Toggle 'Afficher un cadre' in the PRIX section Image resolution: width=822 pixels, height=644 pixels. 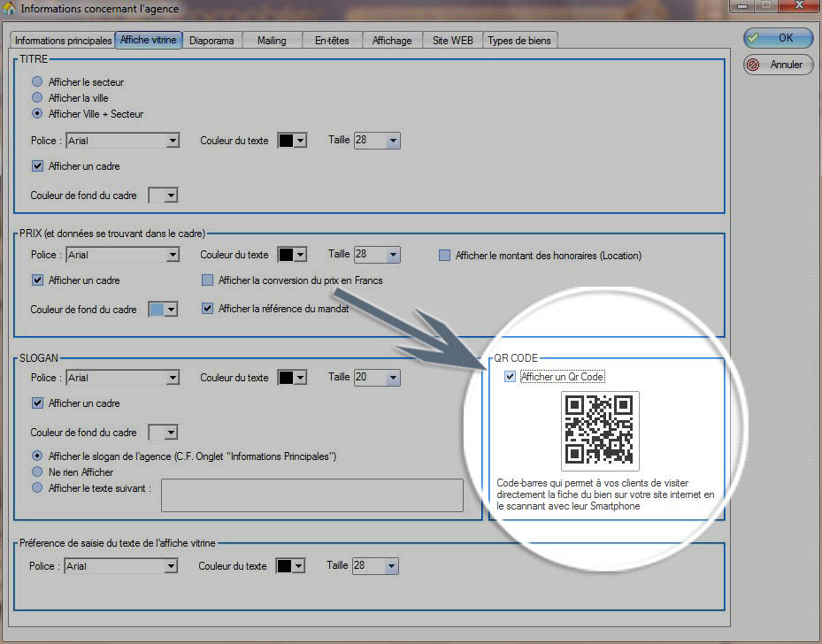click(x=37, y=280)
